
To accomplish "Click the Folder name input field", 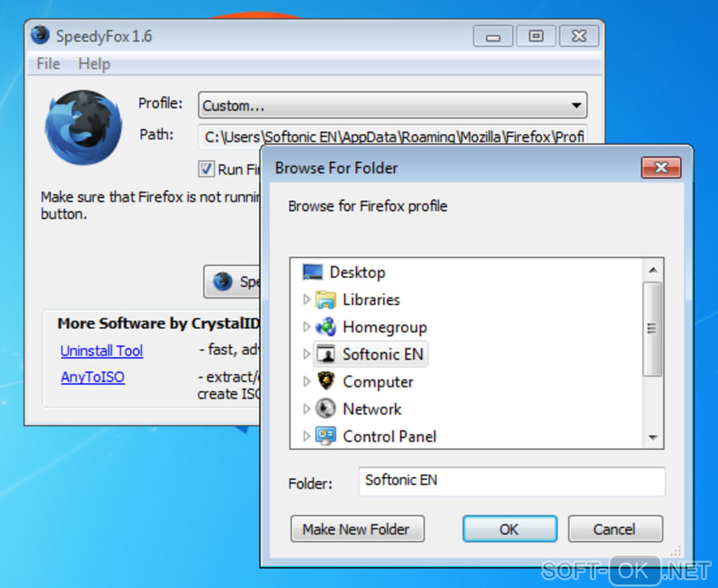I will pyautogui.click(x=512, y=481).
